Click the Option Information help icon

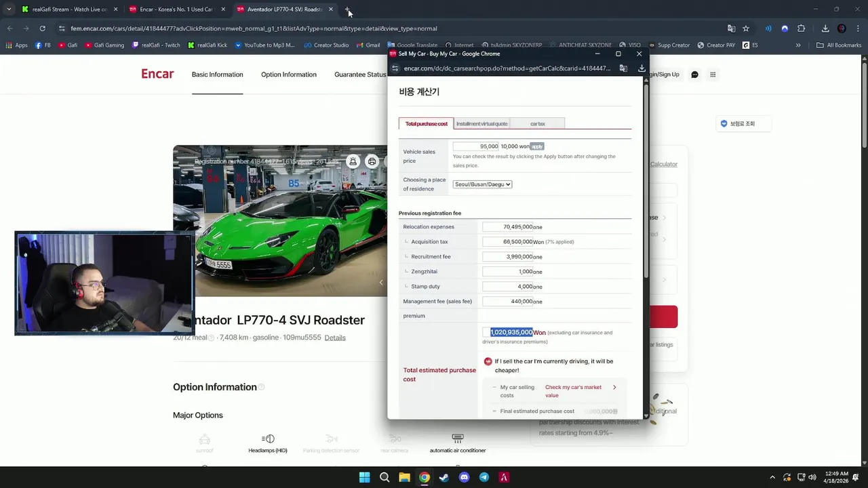coord(261,387)
